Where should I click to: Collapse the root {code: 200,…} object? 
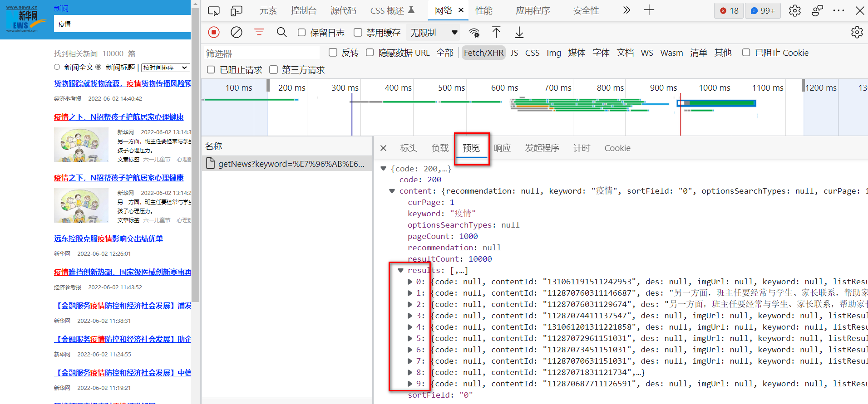pyautogui.click(x=384, y=169)
